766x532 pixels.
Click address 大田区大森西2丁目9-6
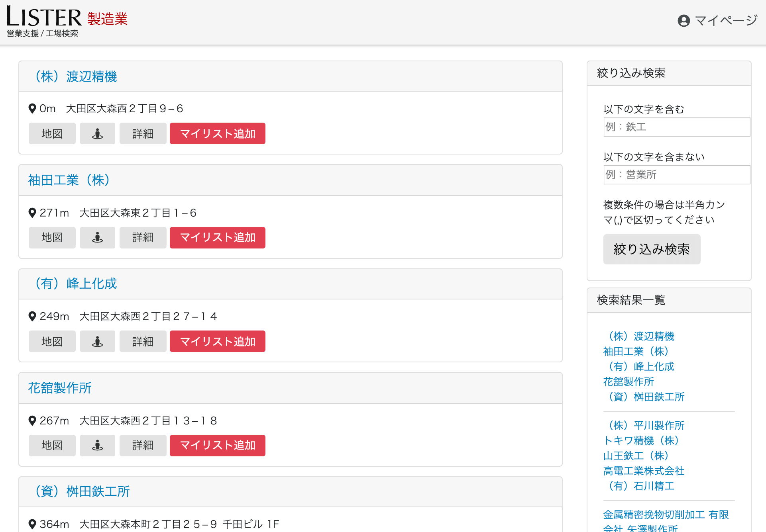point(124,109)
